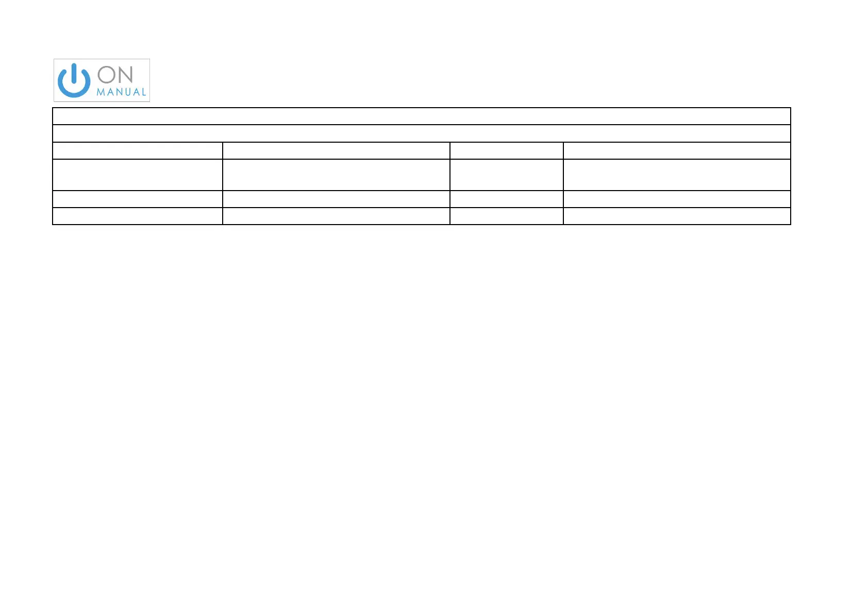Select the tall narrow third-column cell

(507, 175)
